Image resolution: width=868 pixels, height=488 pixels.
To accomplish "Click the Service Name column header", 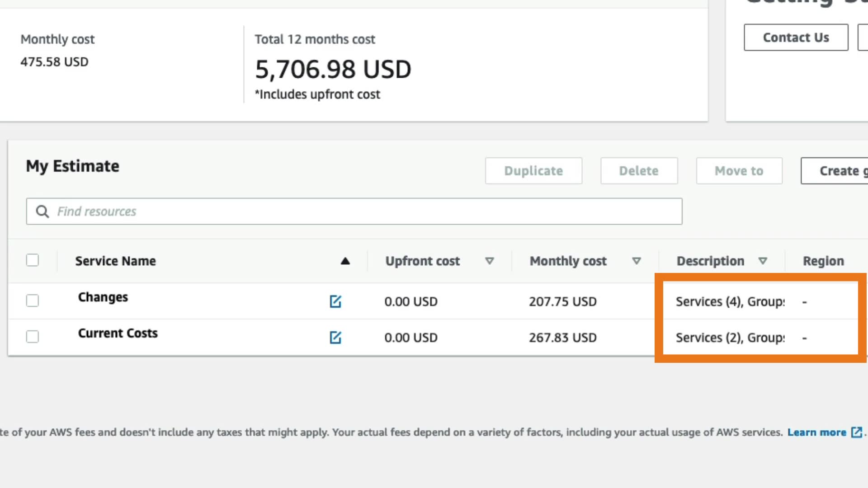I will (115, 261).
